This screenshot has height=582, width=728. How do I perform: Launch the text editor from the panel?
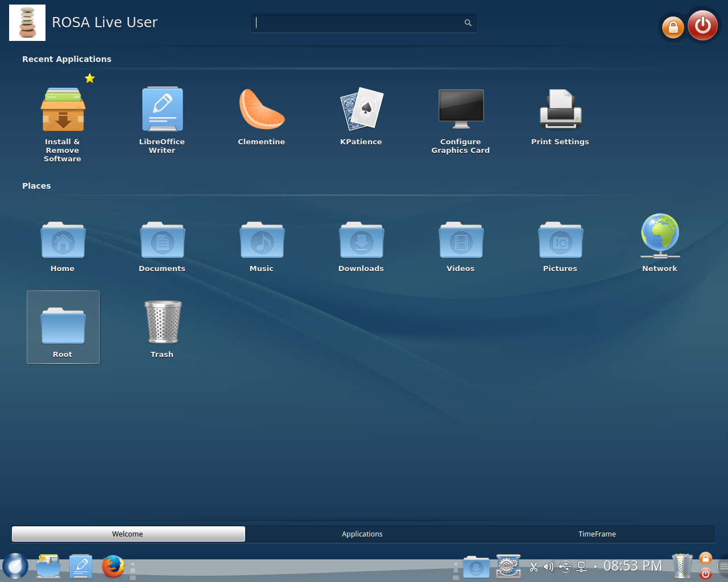[x=81, y=567]
